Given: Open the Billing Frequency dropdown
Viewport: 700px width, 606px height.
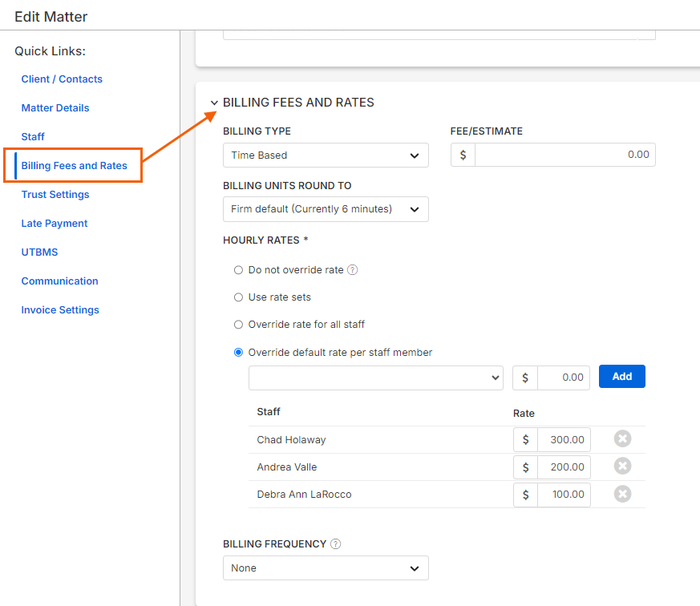Looking at the screenshot, I should 326,568.
